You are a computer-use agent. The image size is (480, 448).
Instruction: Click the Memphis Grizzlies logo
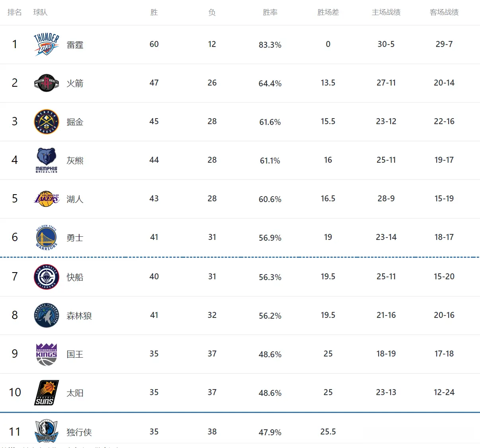[x=47, y=160]
